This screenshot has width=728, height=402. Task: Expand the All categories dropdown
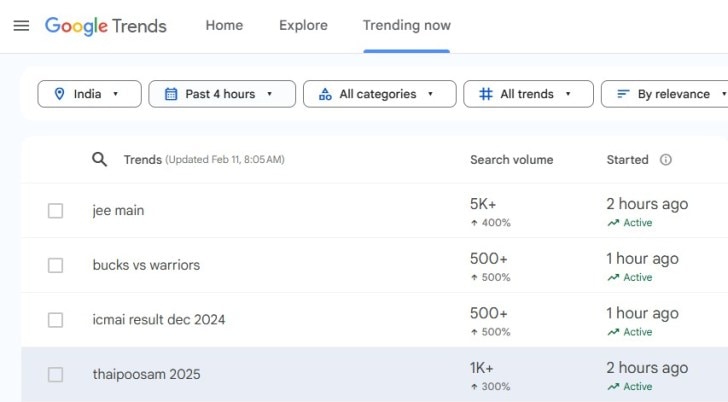coord(379,94)
